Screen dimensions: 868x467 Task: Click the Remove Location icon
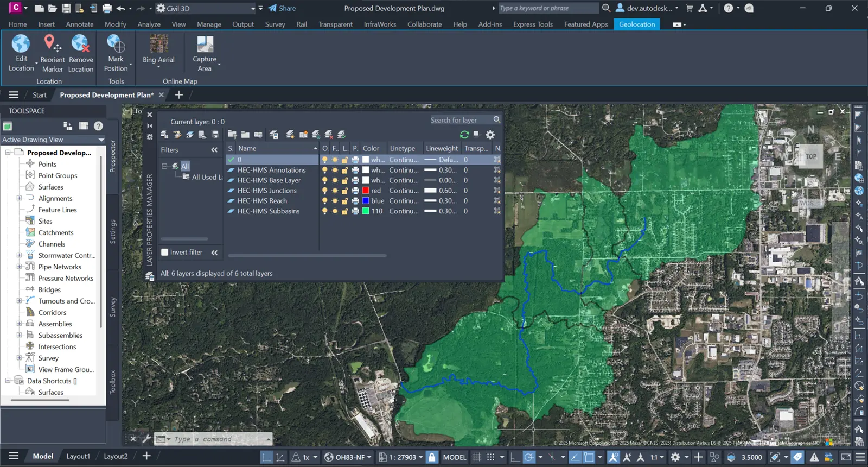click(80, 43)
